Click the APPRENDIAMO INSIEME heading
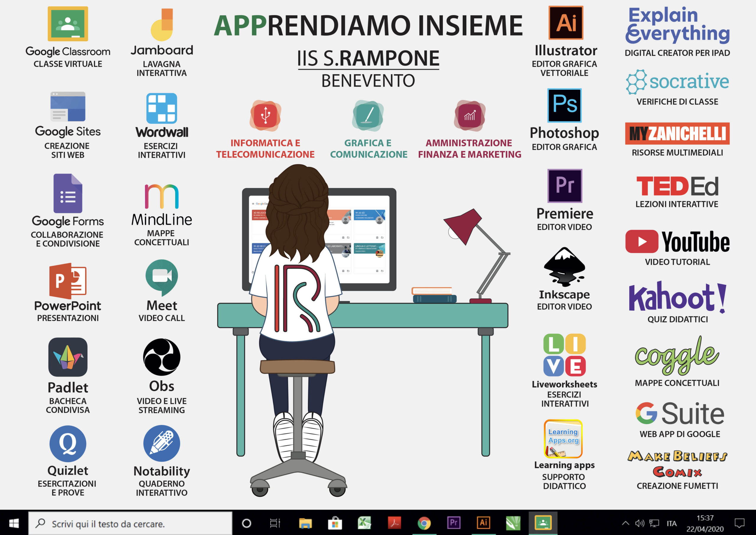This screenshot has height=535, width=756. 368,25
